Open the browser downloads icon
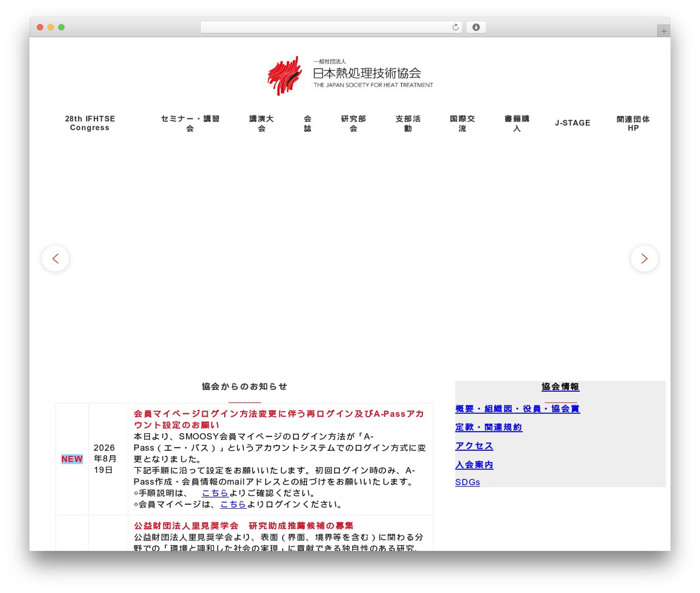The image size is (700, 593). [x=476, y=27]
